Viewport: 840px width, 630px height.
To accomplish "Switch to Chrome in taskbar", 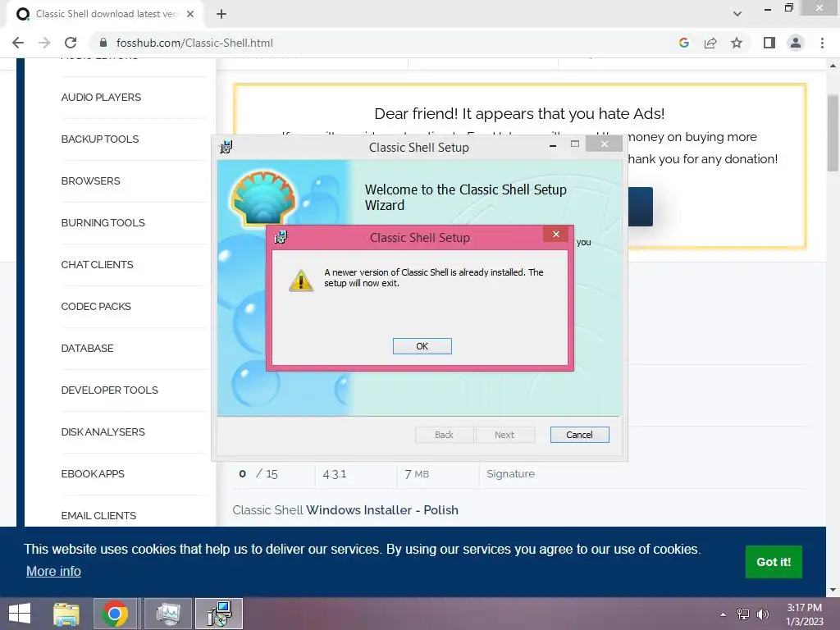I will tap(115, 614).
